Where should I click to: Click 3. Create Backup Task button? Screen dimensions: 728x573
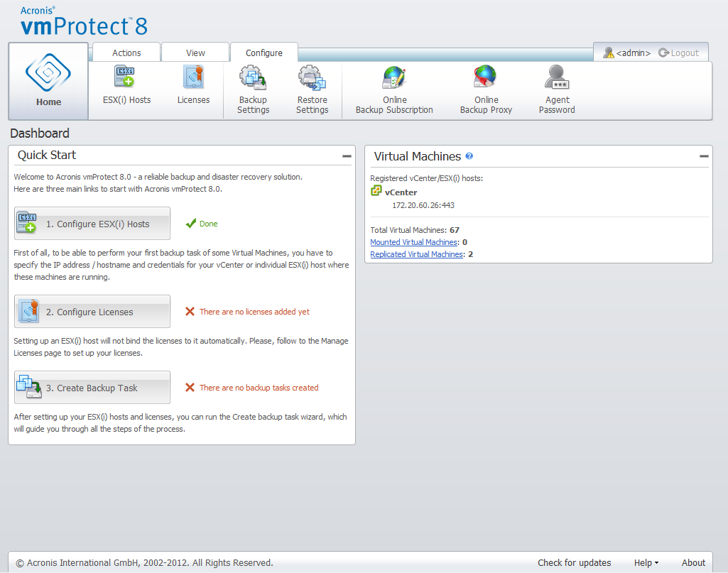(x=92, y=388)
